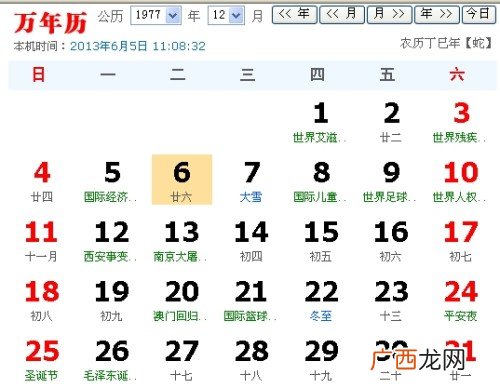Screen dimensions: 500x388
Task: Select December 12 西安事变 anniversary
Action: click(x=111, y=242)
